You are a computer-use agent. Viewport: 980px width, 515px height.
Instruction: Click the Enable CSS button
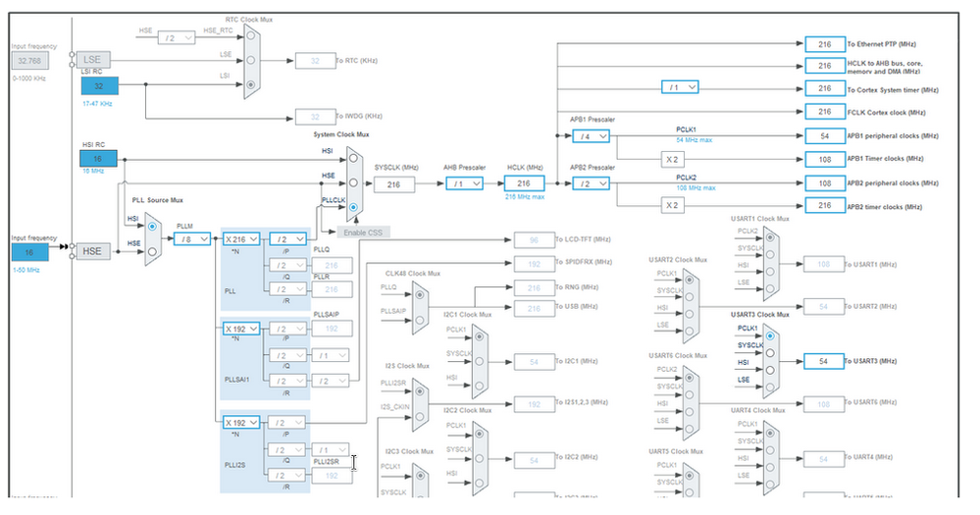click(x=363, y=232)
